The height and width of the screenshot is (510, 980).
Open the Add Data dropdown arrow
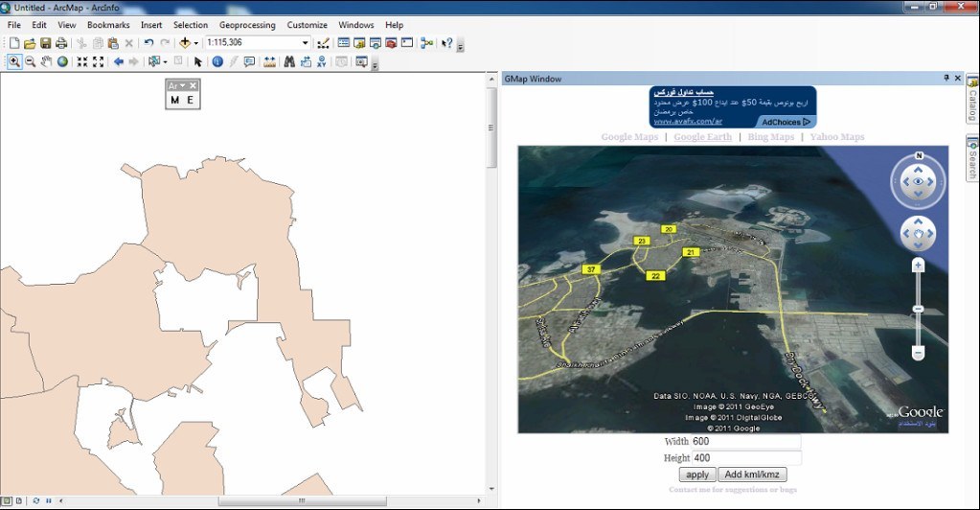coord(195,43)
